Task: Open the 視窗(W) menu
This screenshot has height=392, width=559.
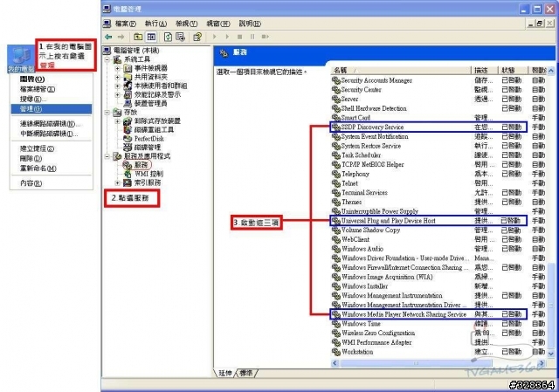Action: (x=218, y=24)
